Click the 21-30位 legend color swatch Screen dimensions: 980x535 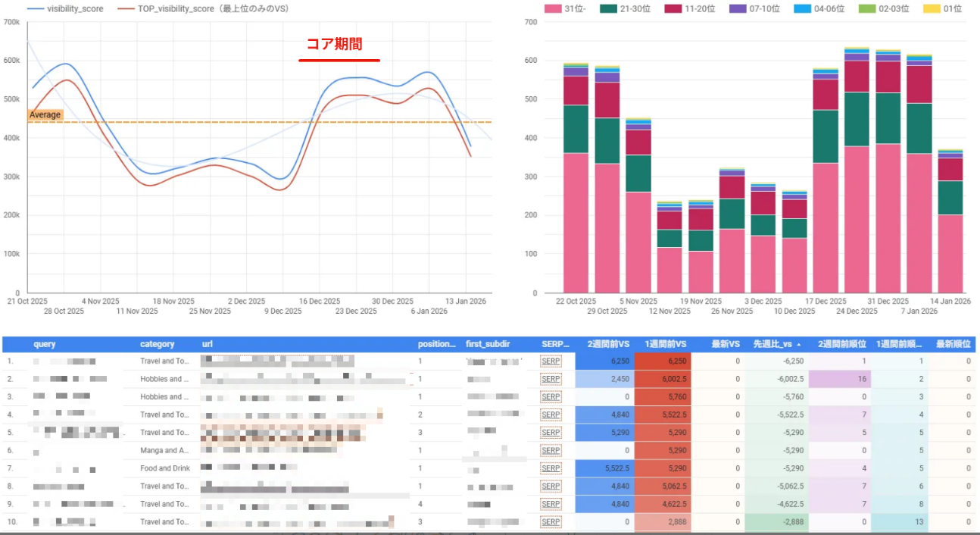point(609,9)
